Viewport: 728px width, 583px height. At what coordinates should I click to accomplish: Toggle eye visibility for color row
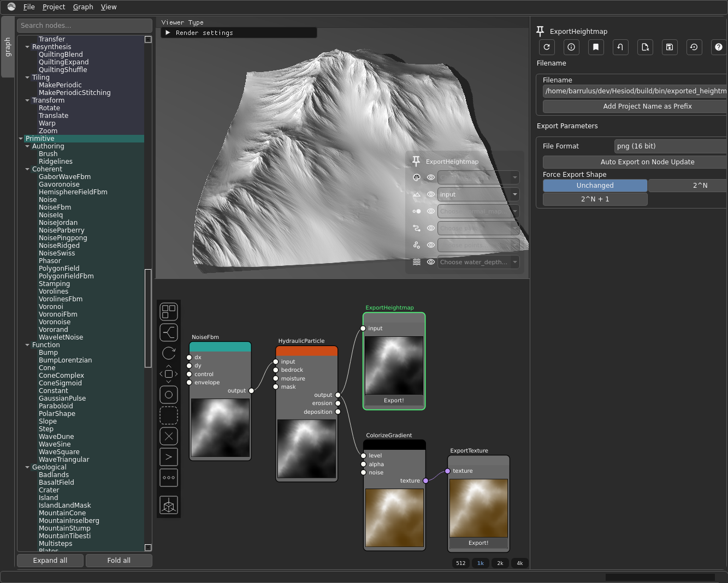click(431, 177)
